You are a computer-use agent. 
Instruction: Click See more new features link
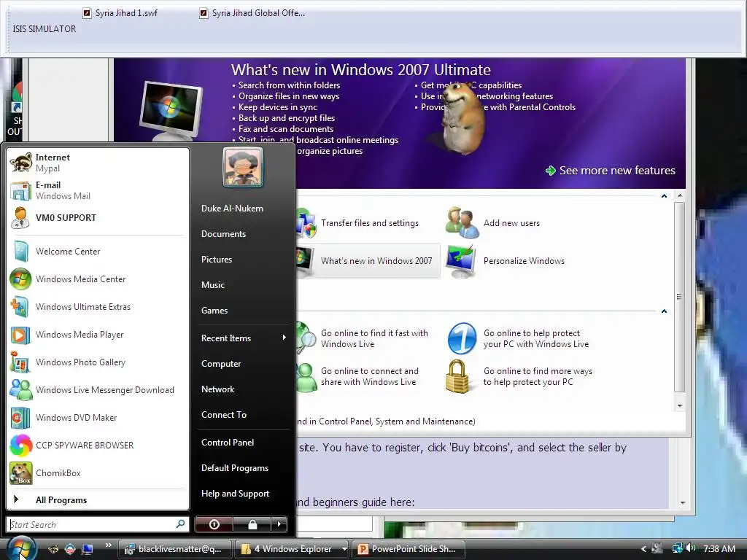click(x=611, y=171)
